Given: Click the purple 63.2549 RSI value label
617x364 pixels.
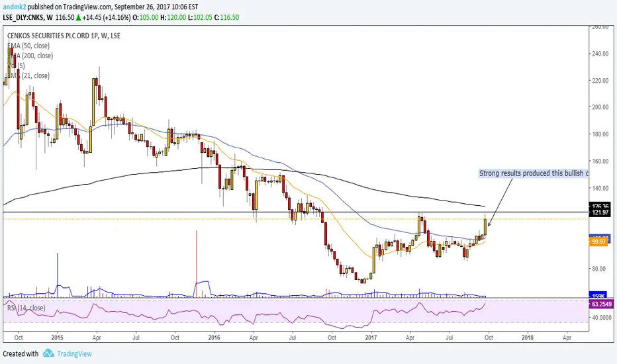Looking at the screenshot, I should (x=601, y=304).
